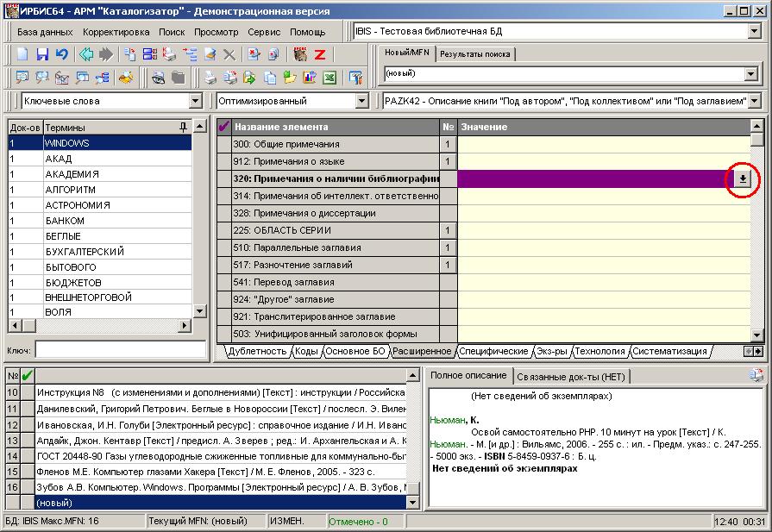Switch to the Специфические tab
Screen dimensions: 772x532
point(494,351)
